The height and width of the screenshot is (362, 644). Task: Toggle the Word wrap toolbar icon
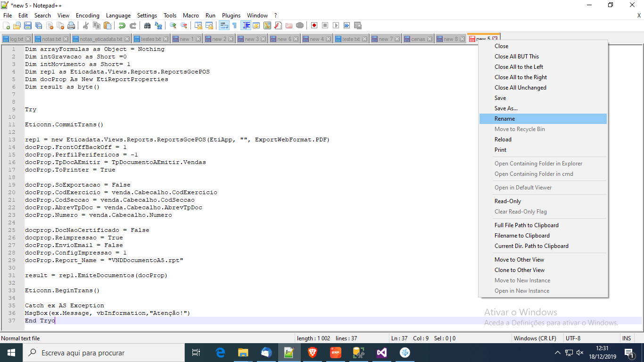[224, 25]
